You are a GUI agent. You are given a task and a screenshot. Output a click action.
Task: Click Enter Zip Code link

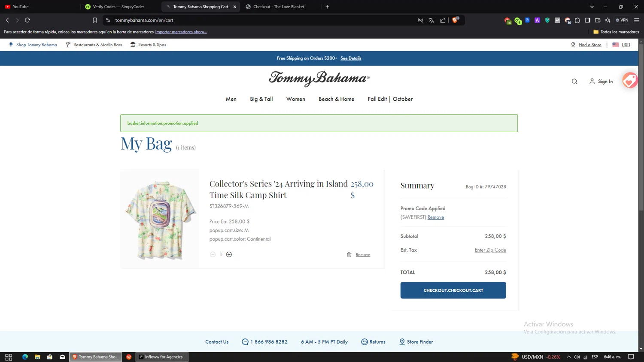[x=490, y=250]
